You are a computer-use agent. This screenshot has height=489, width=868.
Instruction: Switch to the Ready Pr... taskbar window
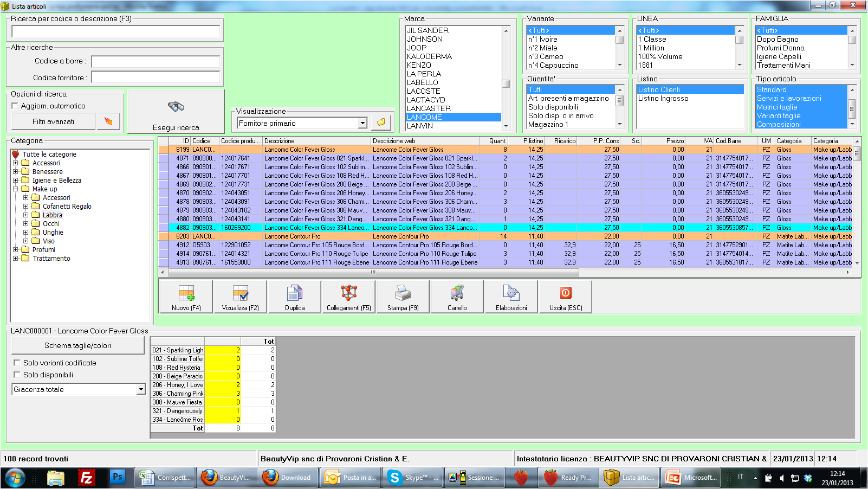[569, 478]
